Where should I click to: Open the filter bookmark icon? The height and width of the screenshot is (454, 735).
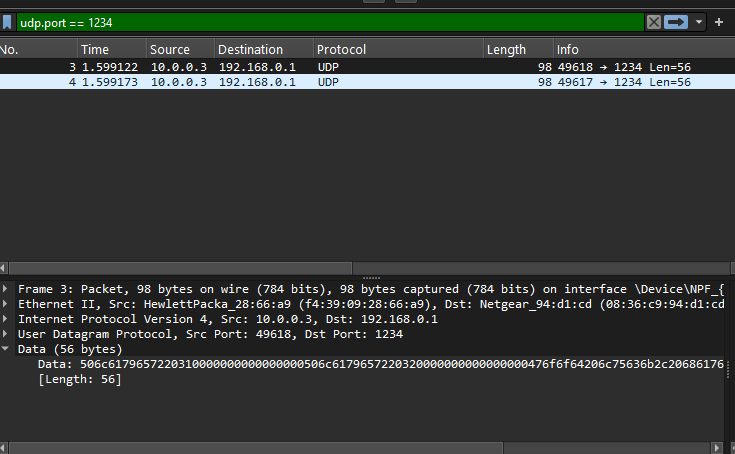coord(7,22)
